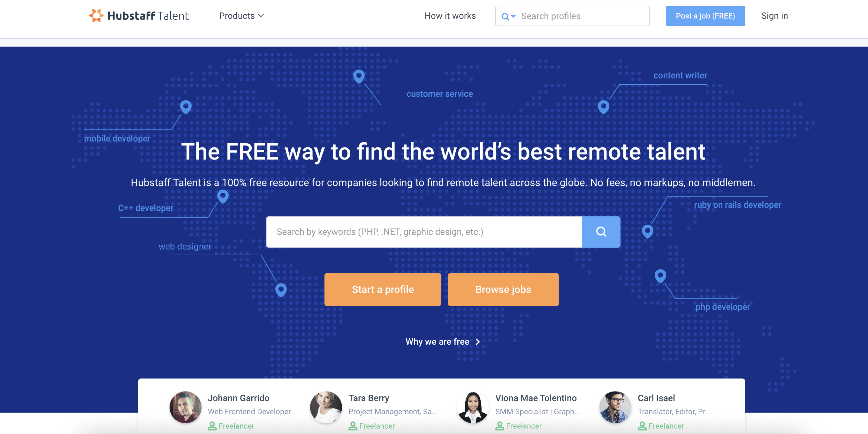Open Tara Berry's profile photo
This screenshot has width=868, height=434.
tap(326, 407)
